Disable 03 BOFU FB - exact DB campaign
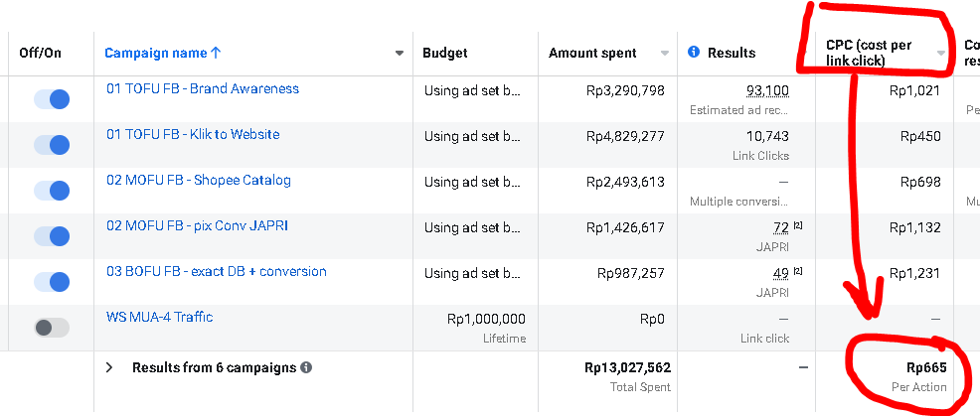 pyautogui.click(x=52, y=282)
